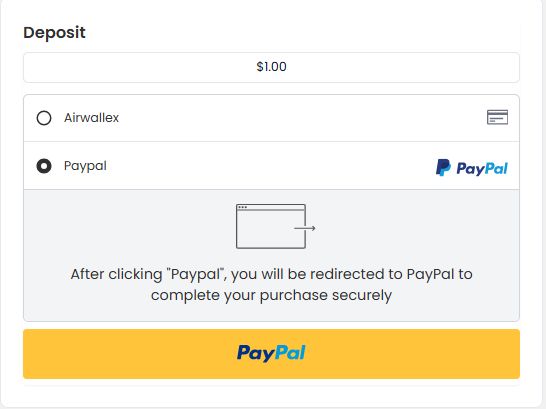Click the 'After clicking Paypal' redirect text line

271,274
